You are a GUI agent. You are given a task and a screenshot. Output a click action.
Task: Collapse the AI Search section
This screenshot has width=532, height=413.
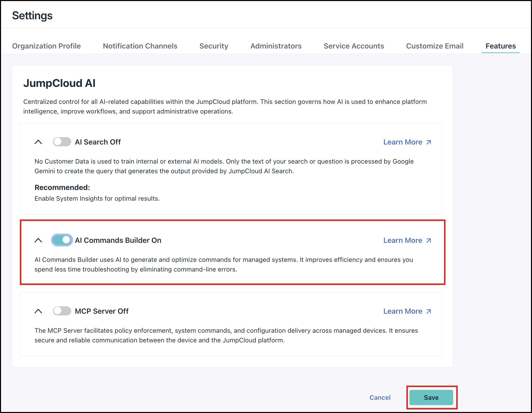pos(39,142)
